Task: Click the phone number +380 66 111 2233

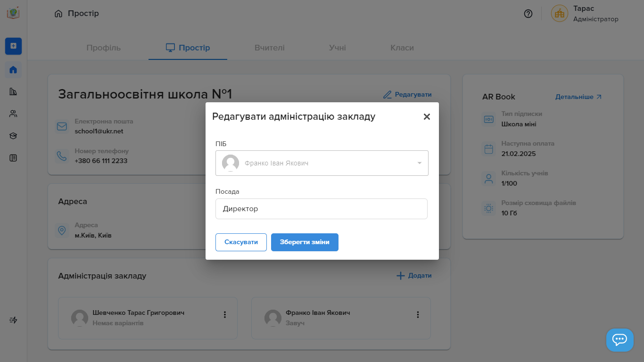Action: (x=101, y=161)
